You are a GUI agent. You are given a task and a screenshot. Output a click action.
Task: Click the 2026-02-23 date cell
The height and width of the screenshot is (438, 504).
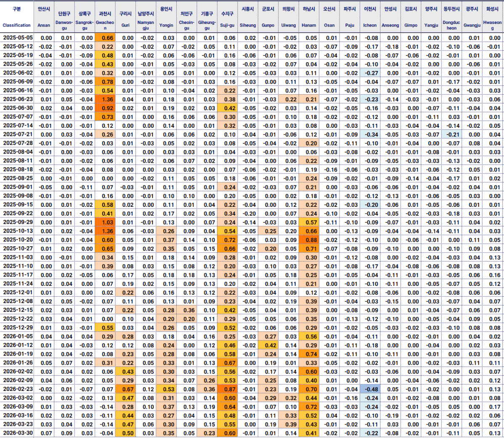17,389
